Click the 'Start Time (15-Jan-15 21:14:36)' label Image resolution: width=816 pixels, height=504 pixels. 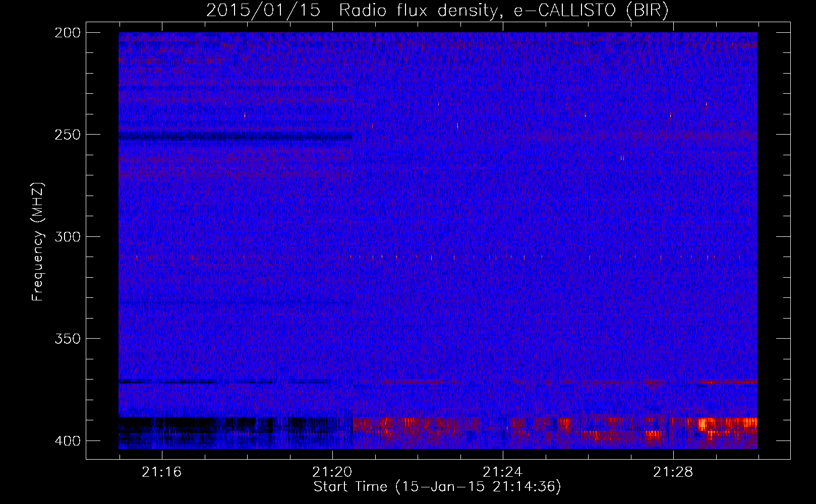[437, 487]
